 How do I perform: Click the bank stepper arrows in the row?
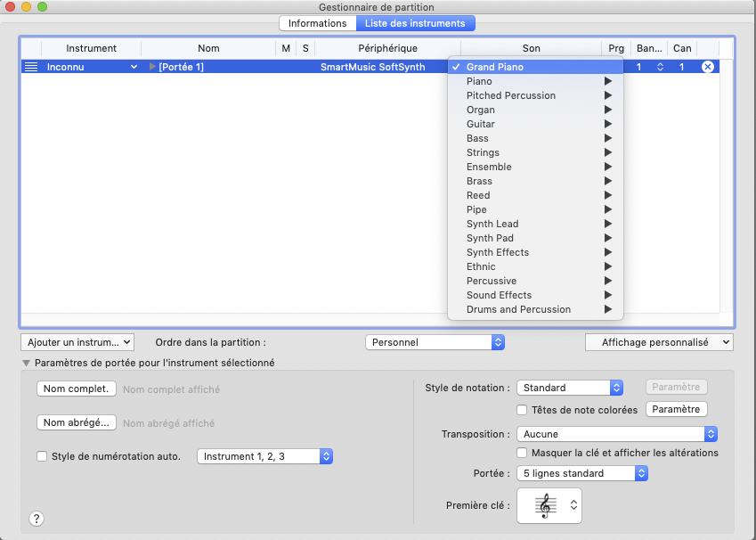pyautogui.click(x=660, y=67)
